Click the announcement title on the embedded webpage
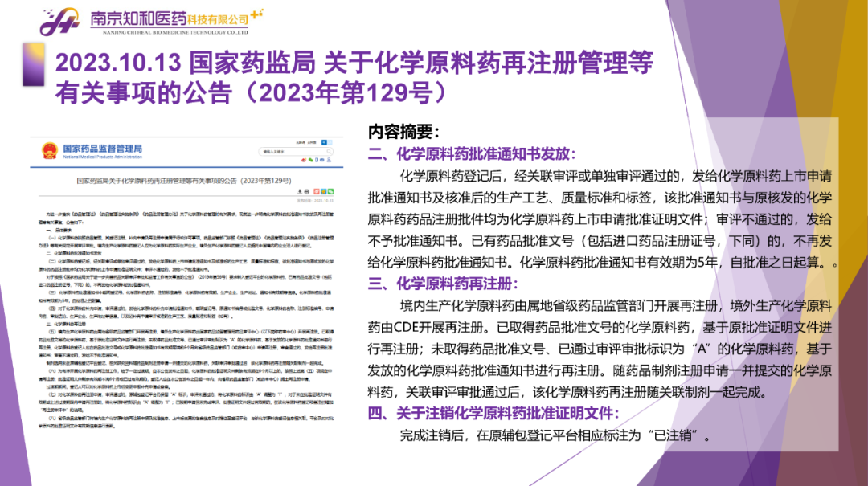This screenshot has width=868, height=486. [x=182, y=182]
